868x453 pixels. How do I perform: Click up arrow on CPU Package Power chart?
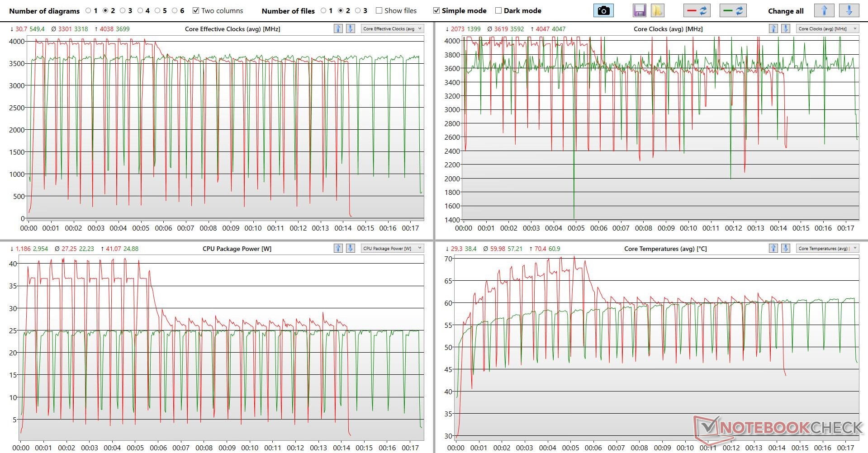338,248
